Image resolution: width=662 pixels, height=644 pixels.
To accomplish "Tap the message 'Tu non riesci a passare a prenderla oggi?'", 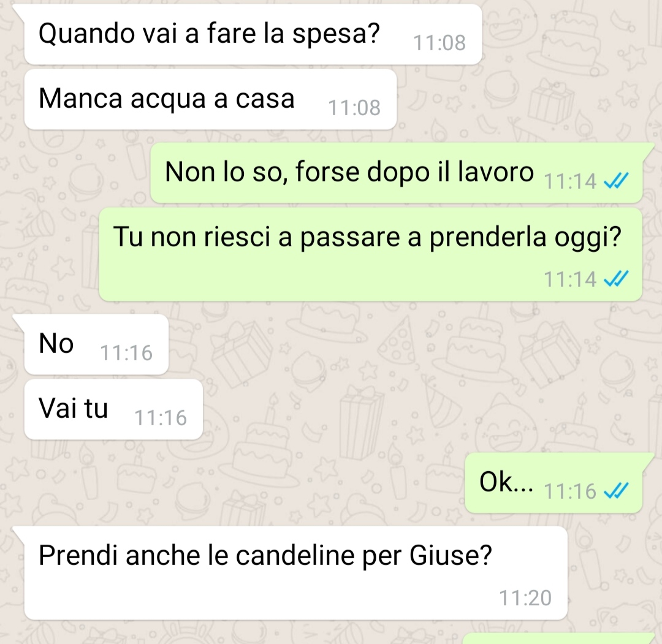I will 371,254.
